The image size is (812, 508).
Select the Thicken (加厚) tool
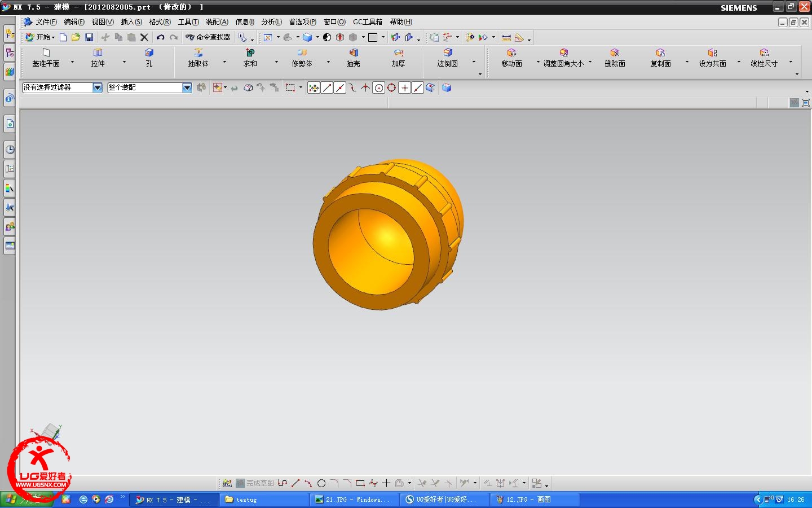tap(399, 58)
